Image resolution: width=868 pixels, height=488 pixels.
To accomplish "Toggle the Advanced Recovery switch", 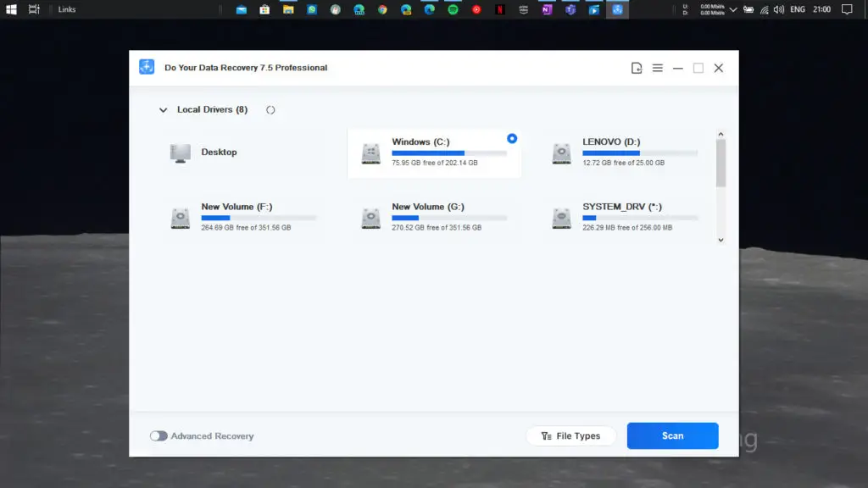I will pyautogui.click(x=159, y=436).
